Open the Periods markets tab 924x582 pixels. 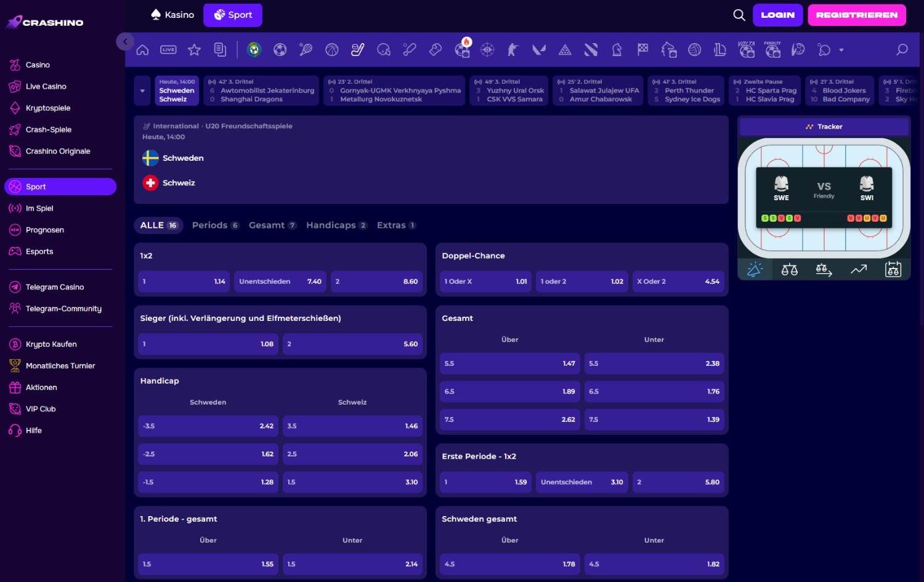(216, 225)
